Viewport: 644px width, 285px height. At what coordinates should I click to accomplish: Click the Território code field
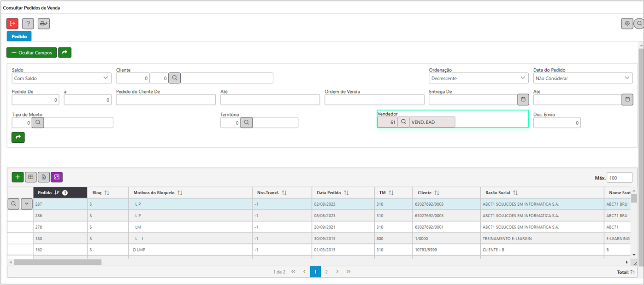[230, 122]
